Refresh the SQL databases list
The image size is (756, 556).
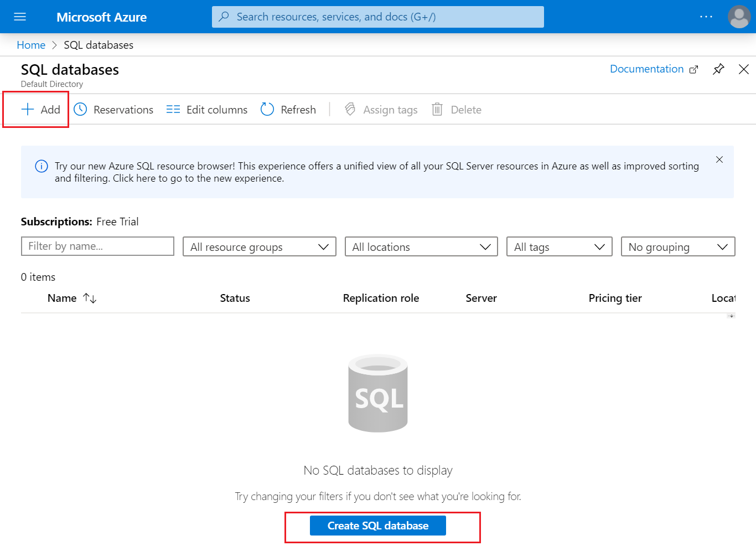267,109
